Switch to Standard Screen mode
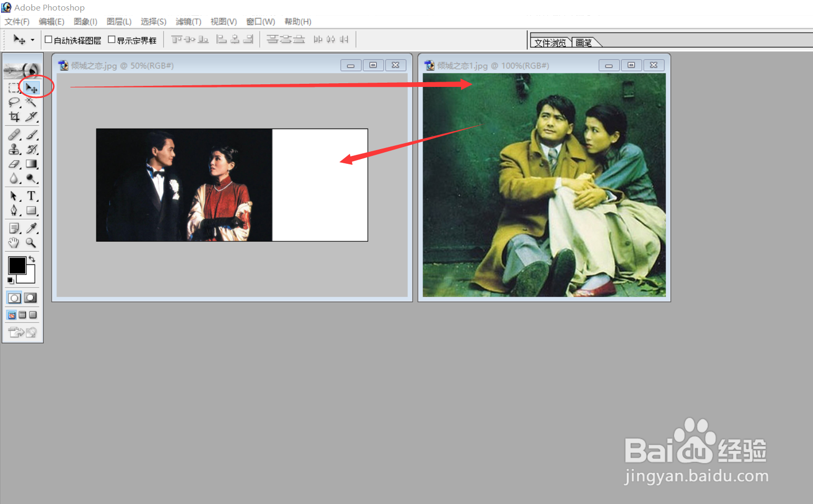This screenshot has height=504, width=813. tap(12, 315)
